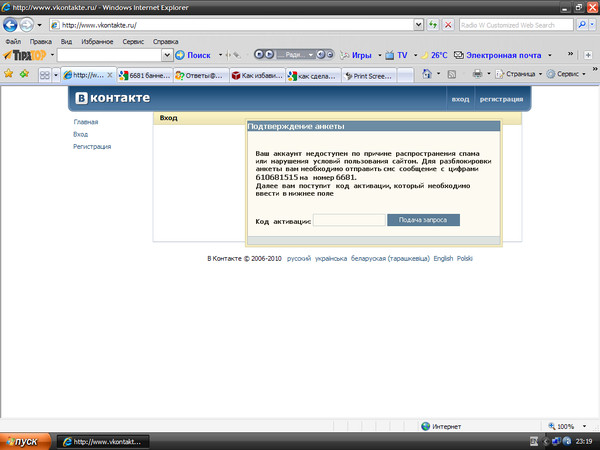Switch to the 'как сдела...' tab
The height and width of the screenshot is (450, 600).
coord(313,75)
